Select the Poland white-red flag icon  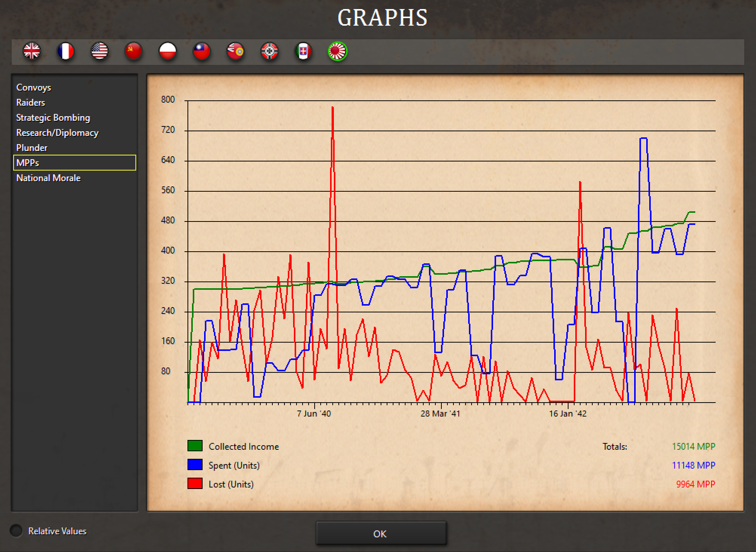pos(167,51)
